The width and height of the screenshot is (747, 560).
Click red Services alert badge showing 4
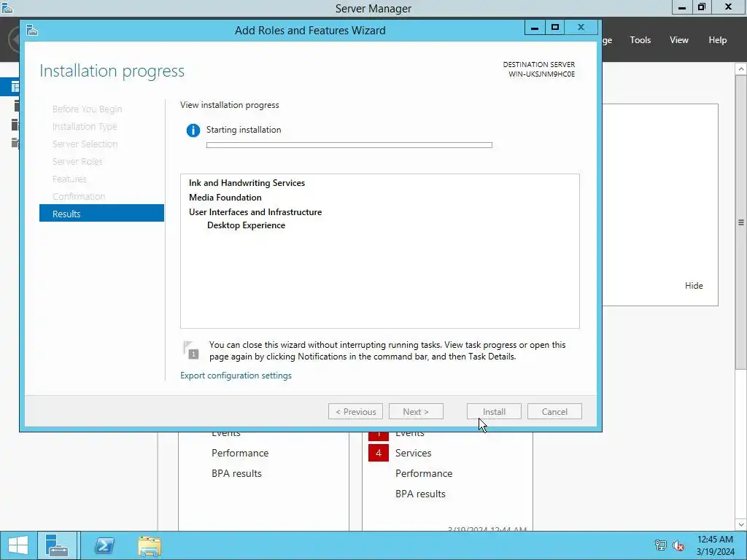pos(379,453)
